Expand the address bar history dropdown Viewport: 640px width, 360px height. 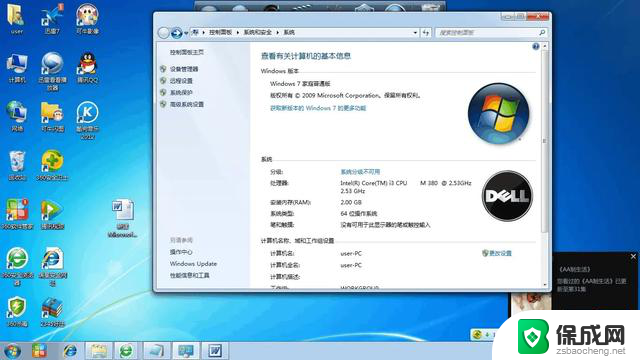pos(415,33)
